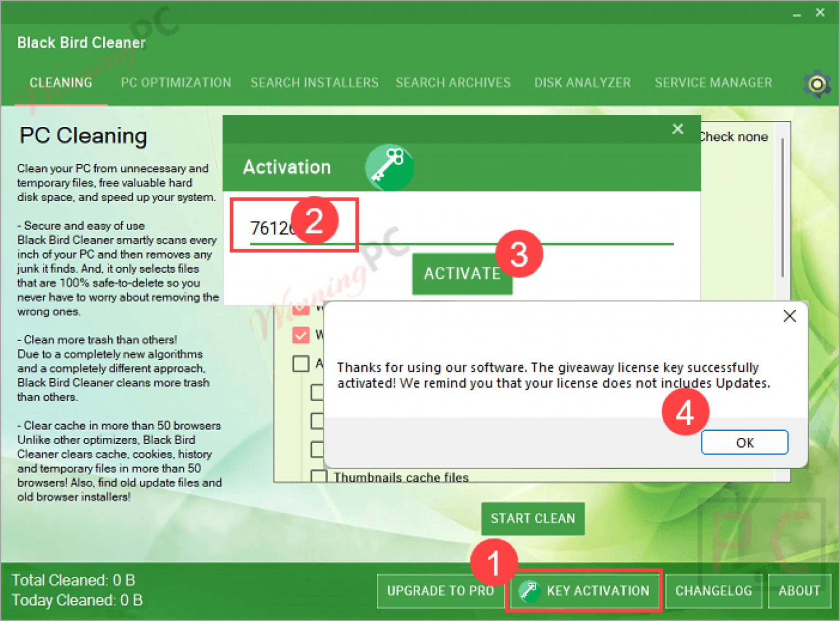Open the CHANGELOG

pyautogui.click(x=714, y=591)
